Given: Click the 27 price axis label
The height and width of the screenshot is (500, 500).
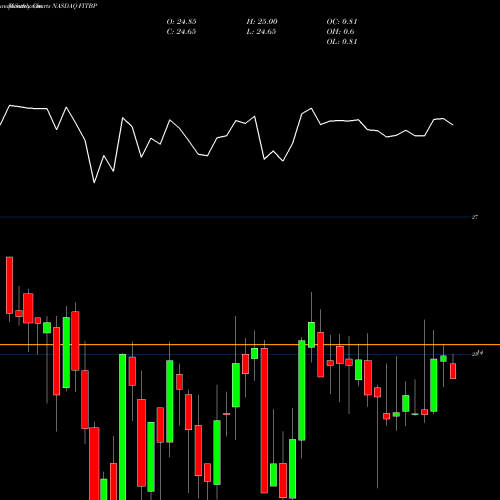Looking at the screenshot, I should coord(475,217).
